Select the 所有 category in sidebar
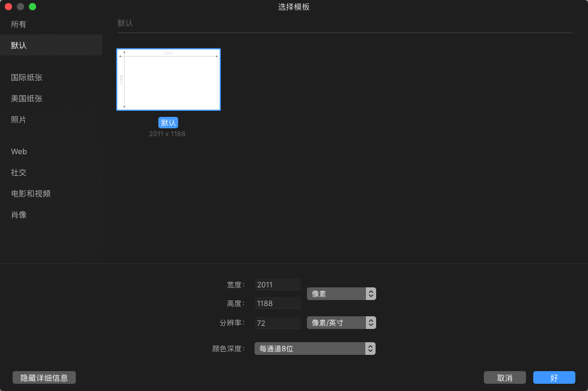The height and width of the screenshot is (391, 588). (x=51, y=24)
